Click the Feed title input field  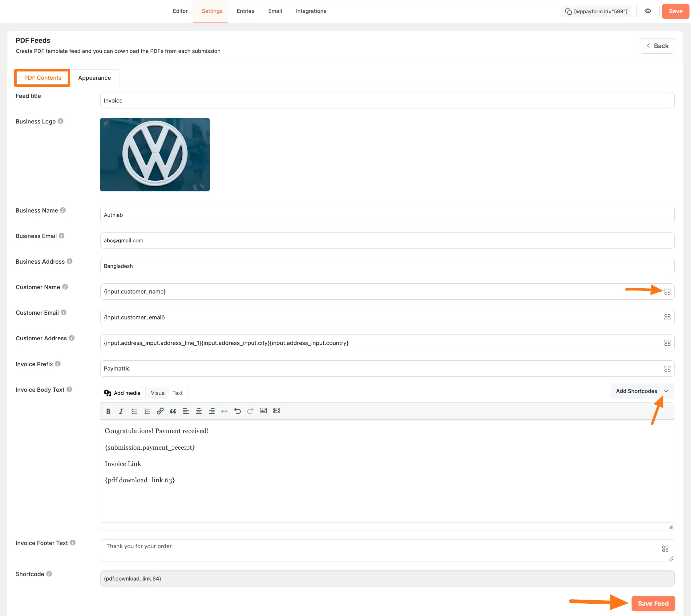[387, 100]
